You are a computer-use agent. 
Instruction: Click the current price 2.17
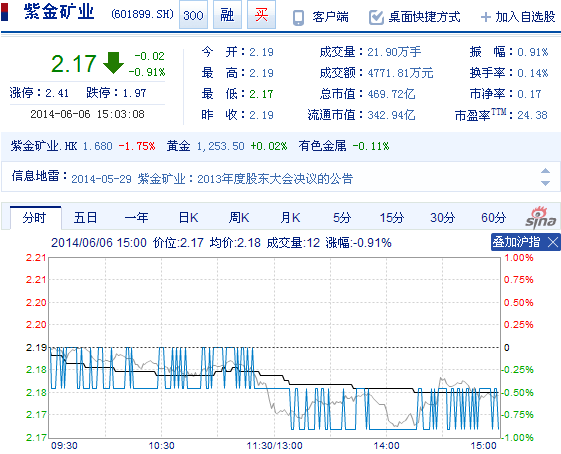tap(74, 64)
